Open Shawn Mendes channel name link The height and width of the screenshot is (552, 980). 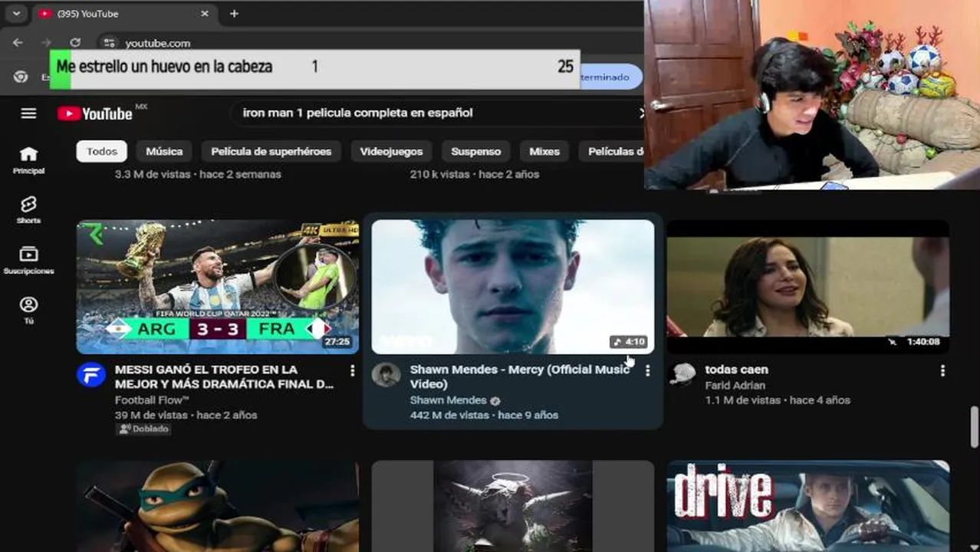point(449,400)
